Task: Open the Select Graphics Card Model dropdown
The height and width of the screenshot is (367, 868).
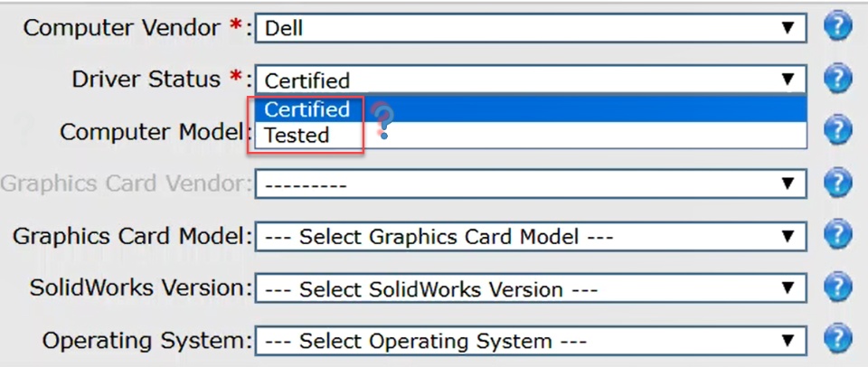Action: 530,238
